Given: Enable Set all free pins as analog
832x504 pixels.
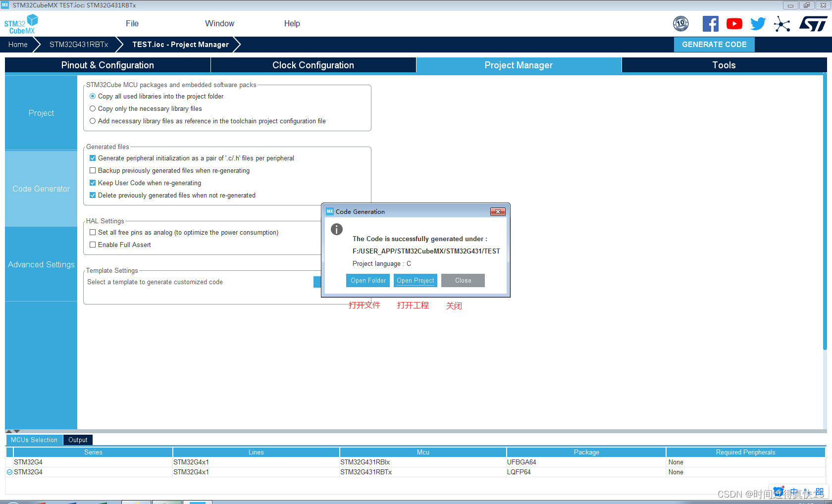Looking at the screenshot, I should click(93, 233).
